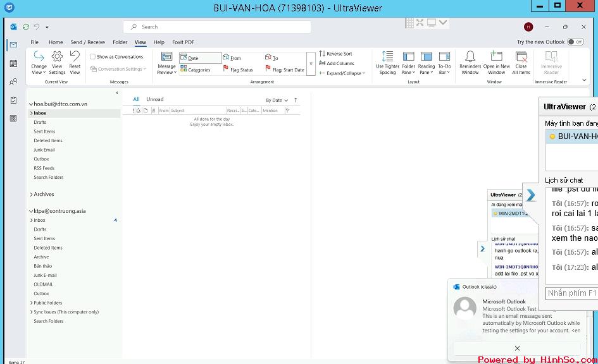Open View Settings
Image resolution: width=598 pixels, height=364 pixels.
57,63
